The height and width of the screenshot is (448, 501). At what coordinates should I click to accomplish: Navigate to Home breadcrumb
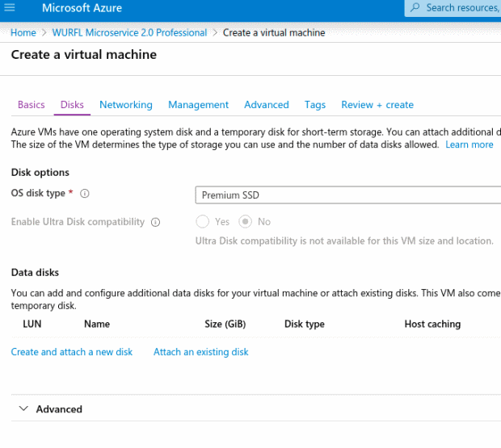(23, 32)
